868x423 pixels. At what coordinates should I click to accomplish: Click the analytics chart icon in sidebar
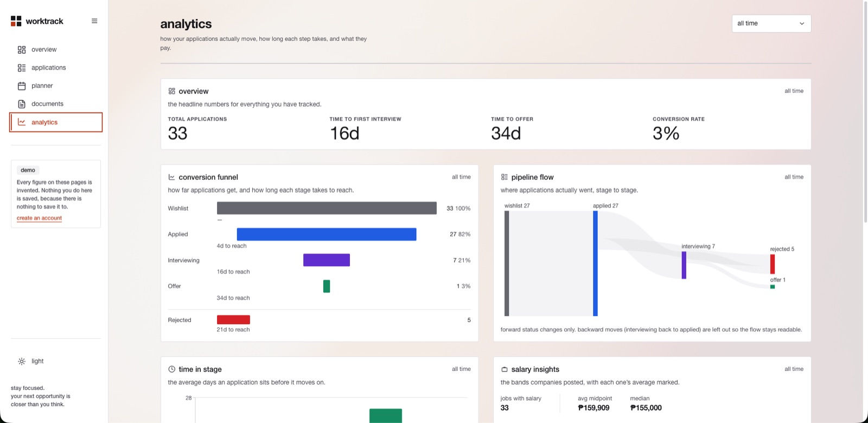pos(22,122)
